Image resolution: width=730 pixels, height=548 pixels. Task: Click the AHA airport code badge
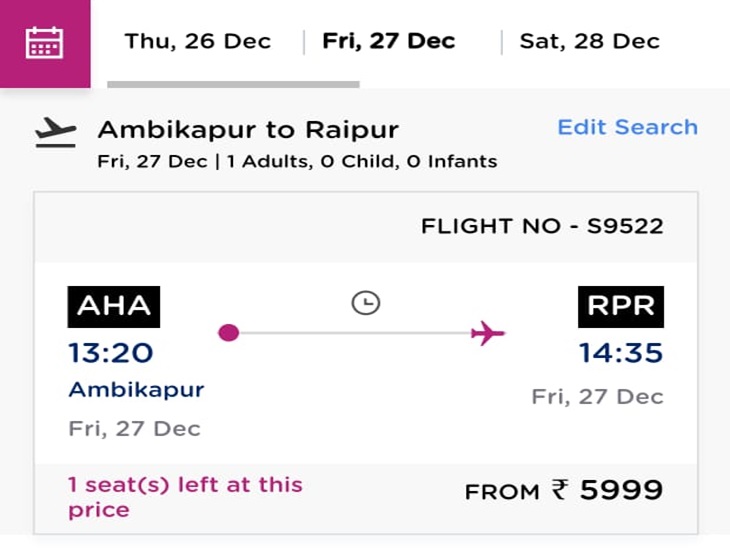pos(114,307)
